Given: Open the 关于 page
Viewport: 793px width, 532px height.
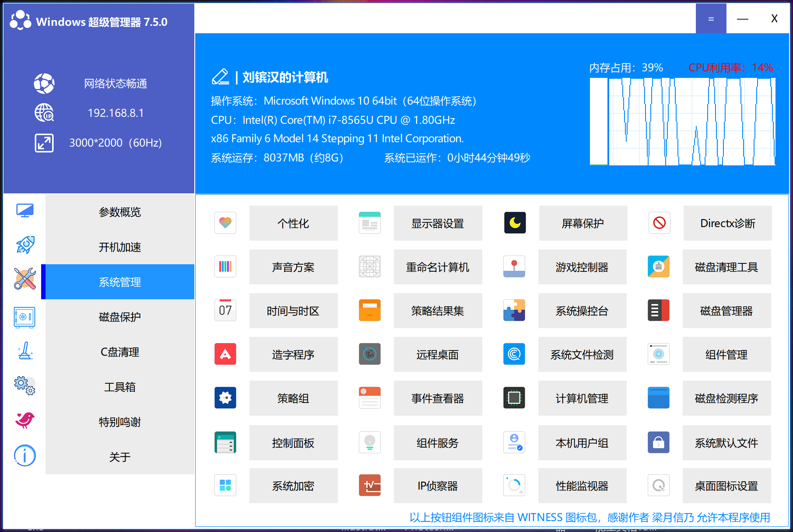Looking at the screenshot, I should (x=120, y=457).
